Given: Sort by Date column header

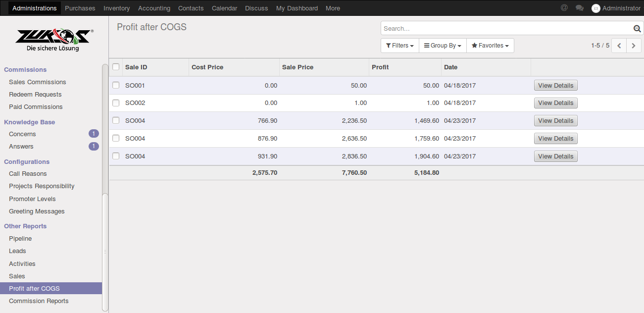Looking at the screenshot, I should 486,67.
